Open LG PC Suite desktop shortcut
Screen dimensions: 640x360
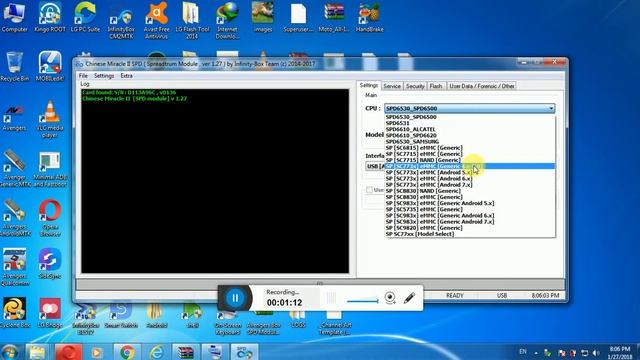coord(85,17)
